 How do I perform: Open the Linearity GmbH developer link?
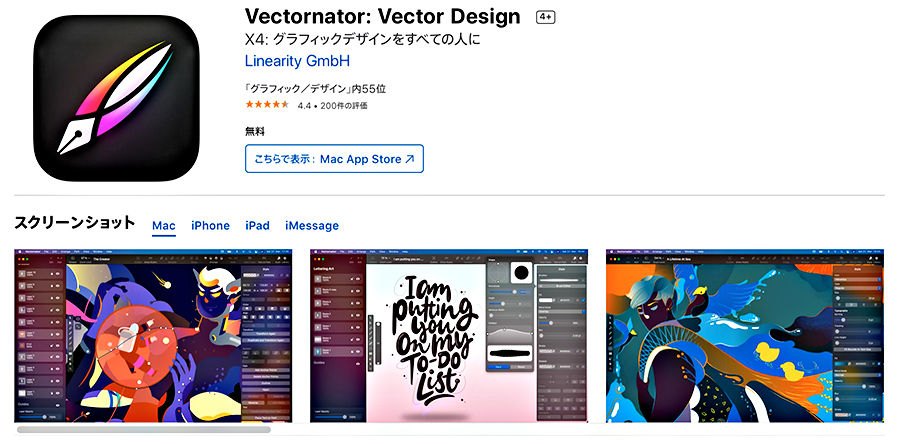tap(297, 61)
